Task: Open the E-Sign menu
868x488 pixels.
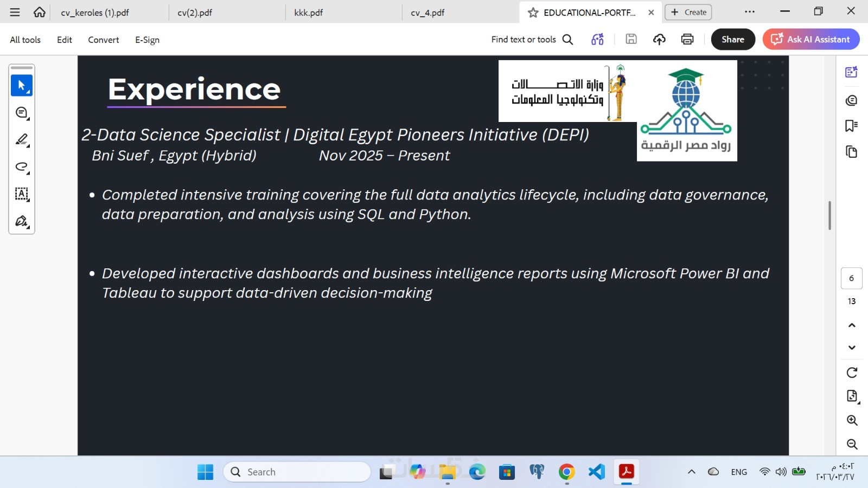Action: tap(147, 40)
